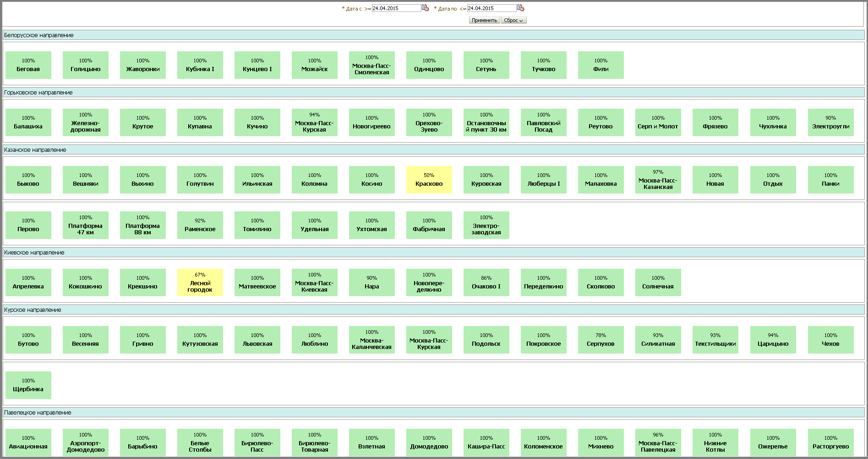Open the Панки station tile
Viewport: 868px width, 459px height.
click(x=831, y=180)
